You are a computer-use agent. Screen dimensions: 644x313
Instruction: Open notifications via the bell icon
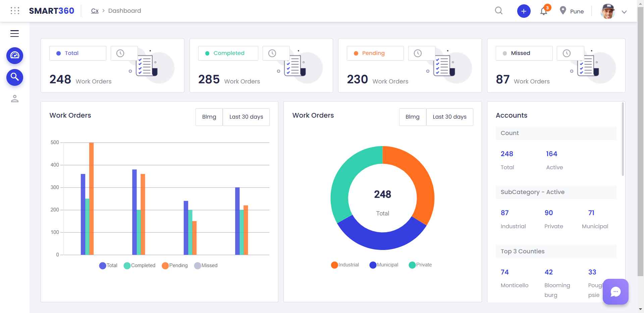pyautogui.click(x=543, y=11)
